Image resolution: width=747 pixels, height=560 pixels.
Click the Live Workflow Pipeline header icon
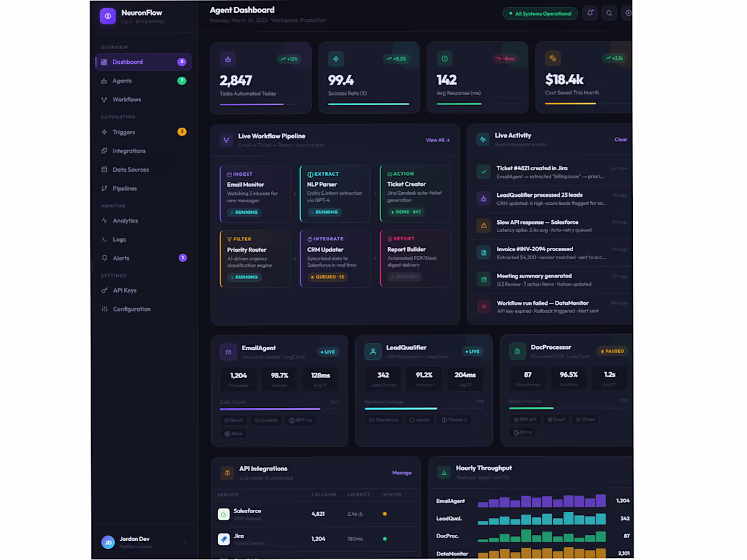(x=226, y=140)
